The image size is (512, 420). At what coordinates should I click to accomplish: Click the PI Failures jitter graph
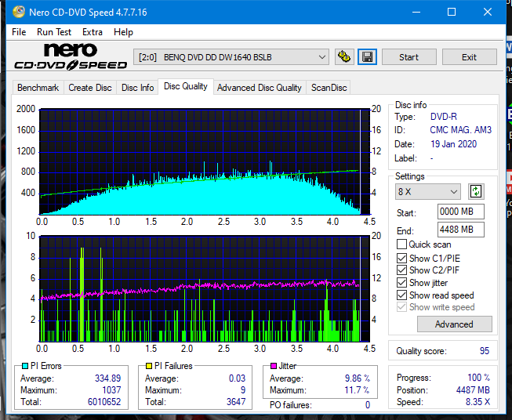[205, 289]
